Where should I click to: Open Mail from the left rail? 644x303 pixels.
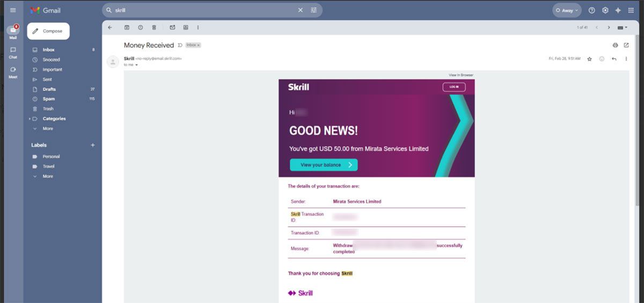click(13, 32)
